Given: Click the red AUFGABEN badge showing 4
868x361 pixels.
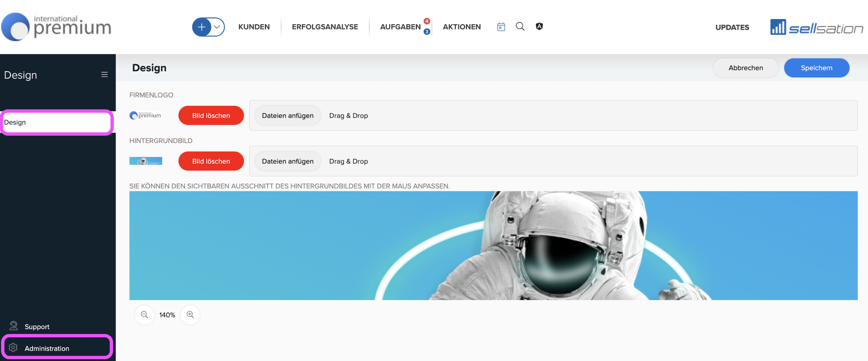Looking at the screenshot, I should tap(427, 21).
